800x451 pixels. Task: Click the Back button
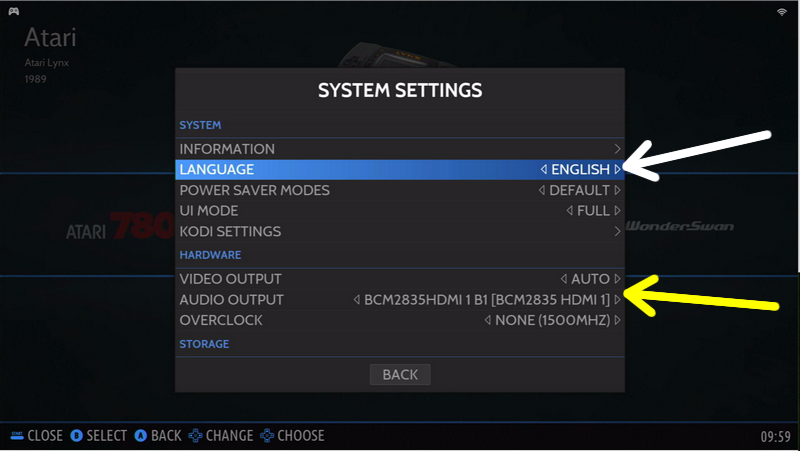pos(400,375)
